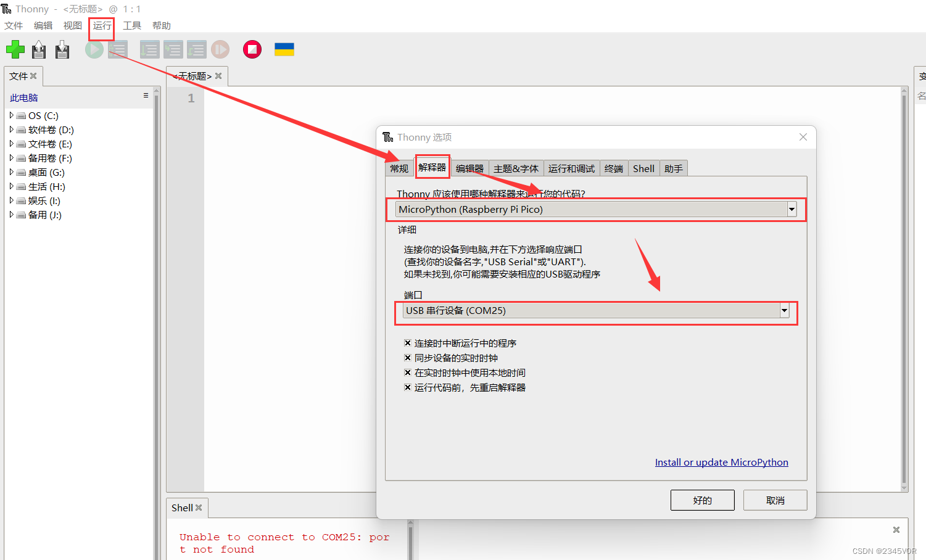Open the 工具 menu

[x=132, y=25]
